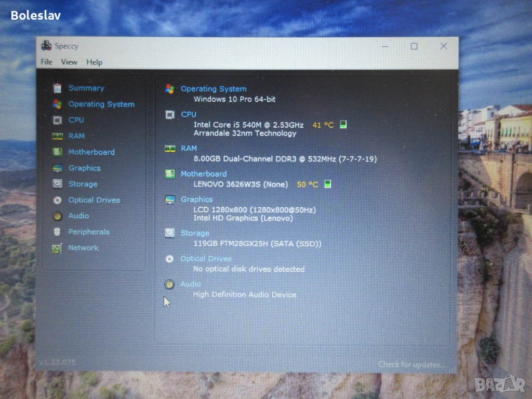Click the CPU chip icon in sidebar
532x399 pixels.
[x=57, y=120]
